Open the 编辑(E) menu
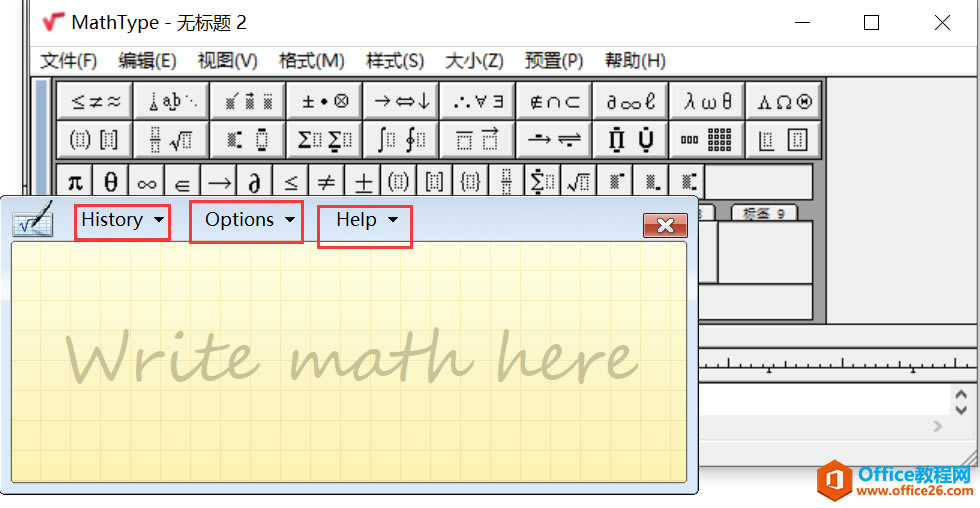The height and width of the screenshot is (508, 980). click(148, 61)
